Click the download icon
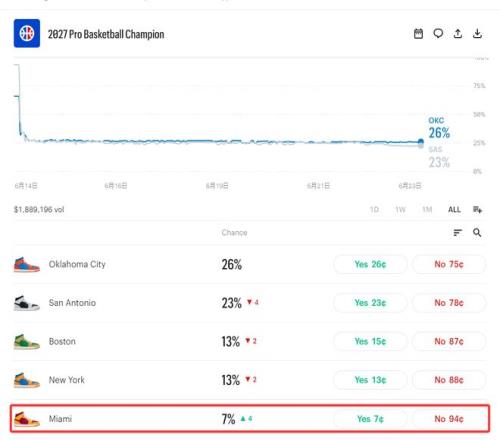The height and width of the screenshot is (440, 500). pyautogui.click(x=477, y=34)
